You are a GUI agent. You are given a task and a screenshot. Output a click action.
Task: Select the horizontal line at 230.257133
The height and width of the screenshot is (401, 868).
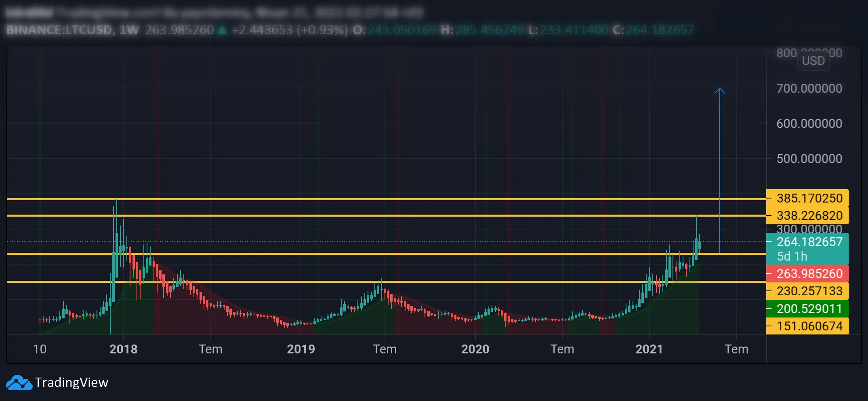click(387, 254)
